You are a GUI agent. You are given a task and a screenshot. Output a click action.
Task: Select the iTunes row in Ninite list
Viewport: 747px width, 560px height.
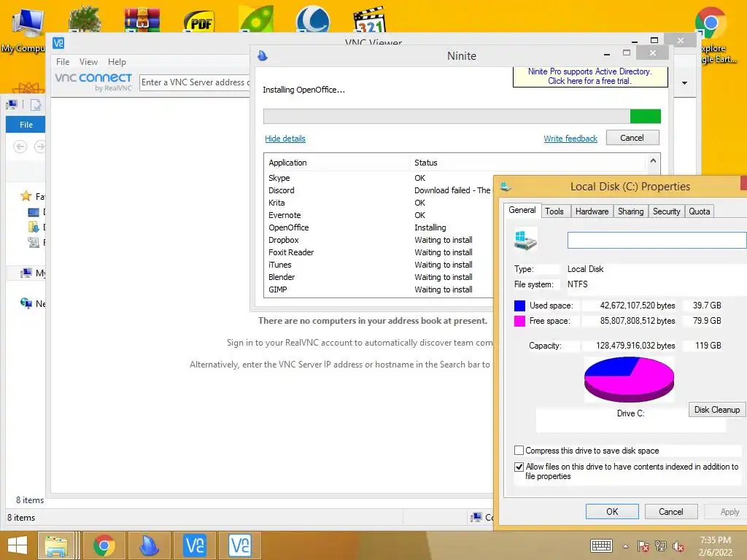379,265
